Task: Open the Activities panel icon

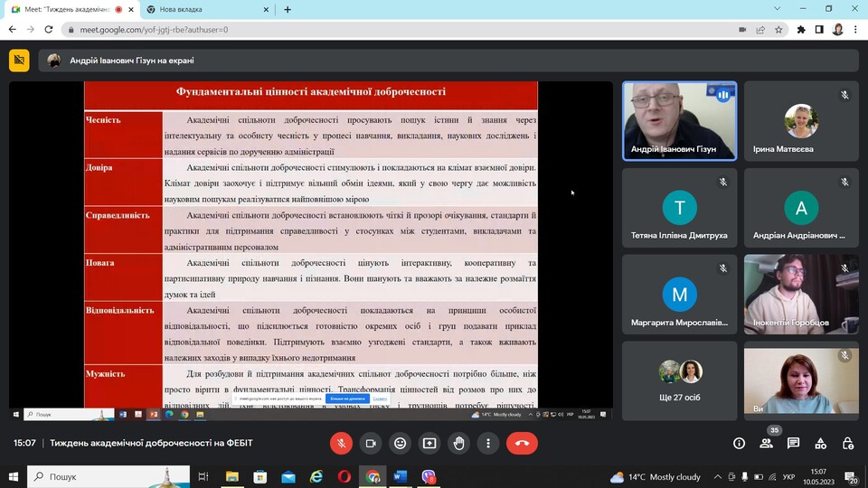Action: tap(820, 443)
